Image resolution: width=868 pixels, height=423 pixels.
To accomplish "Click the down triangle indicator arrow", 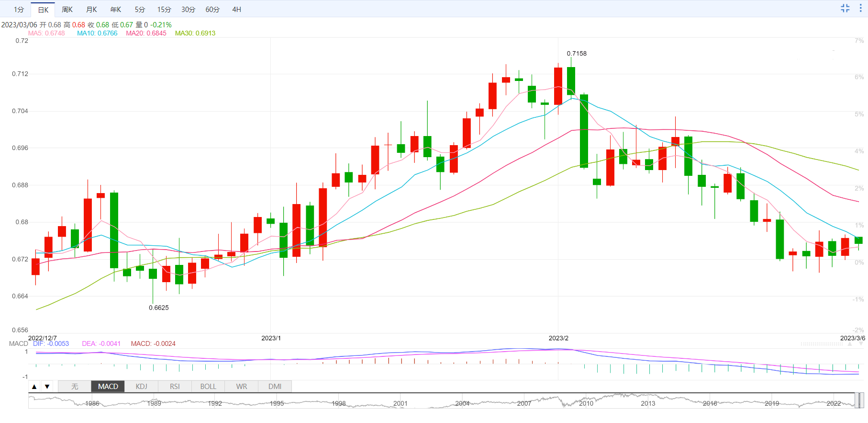I will pyautogui.click(x=47, y=387).
